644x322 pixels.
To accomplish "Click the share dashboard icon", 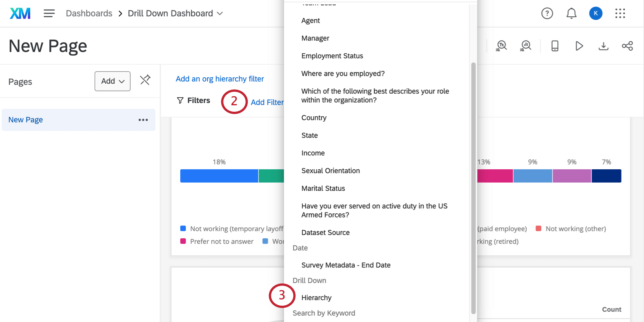I will click(627, 46).
